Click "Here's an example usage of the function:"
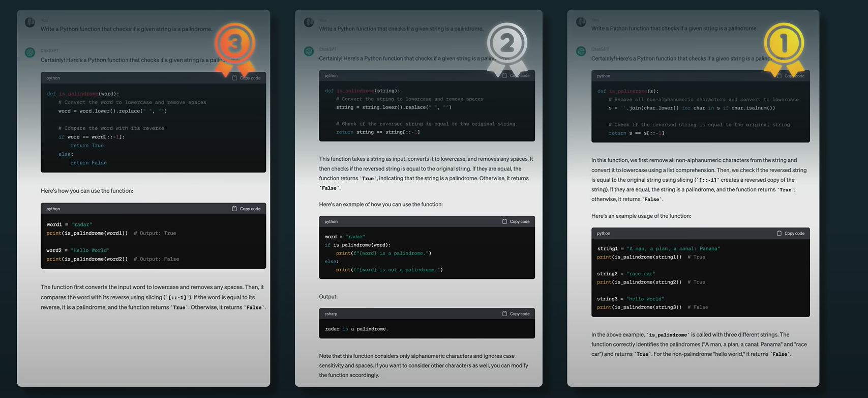The width and height of the screenshot is (868, 398). pos(641,216)
